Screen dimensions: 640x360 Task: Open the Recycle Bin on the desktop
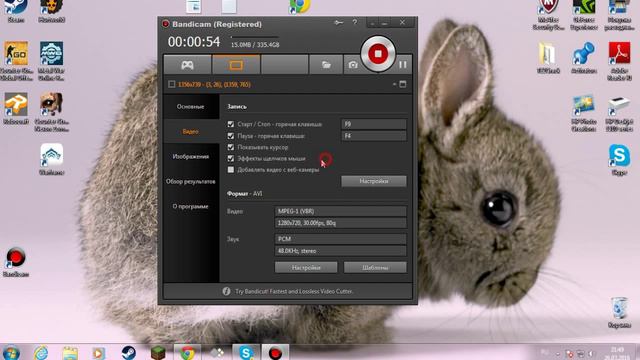[x=619, y=312]
